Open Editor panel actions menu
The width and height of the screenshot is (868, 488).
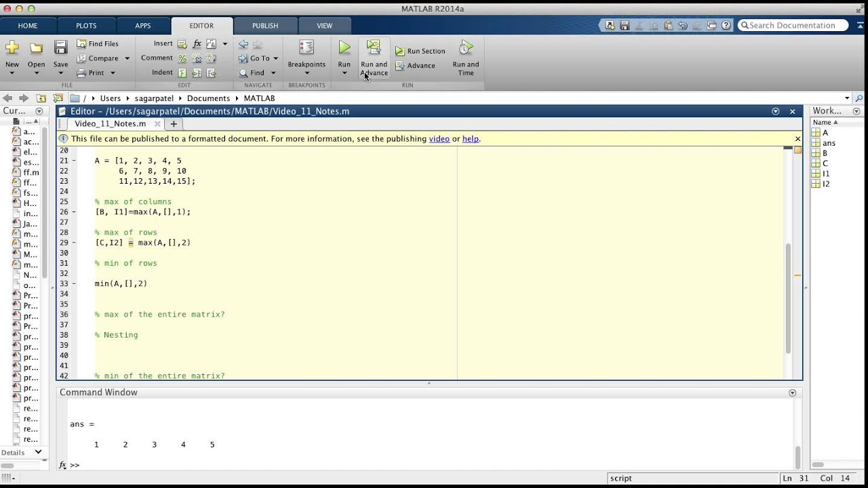[x=776, y=111]
